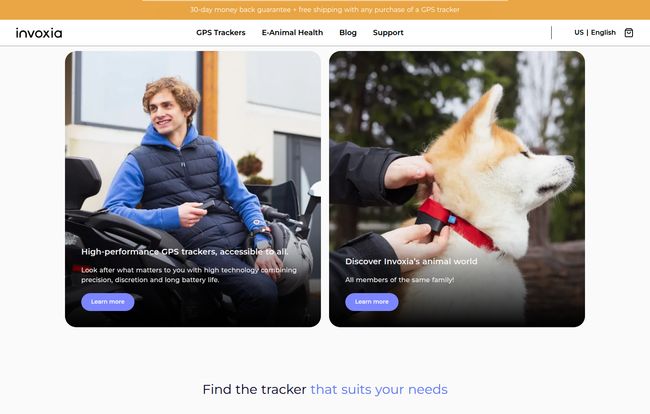This screenshot has height=414, width=650.
Task: Open the E-Animal Health menu
Action: pos(292,33)
